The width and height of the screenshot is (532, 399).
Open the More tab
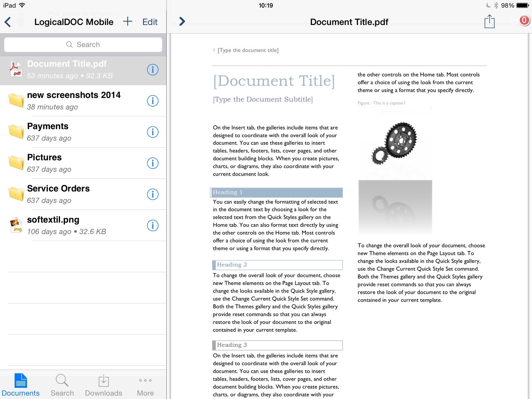pyautogui.click(x=145, y=385)
